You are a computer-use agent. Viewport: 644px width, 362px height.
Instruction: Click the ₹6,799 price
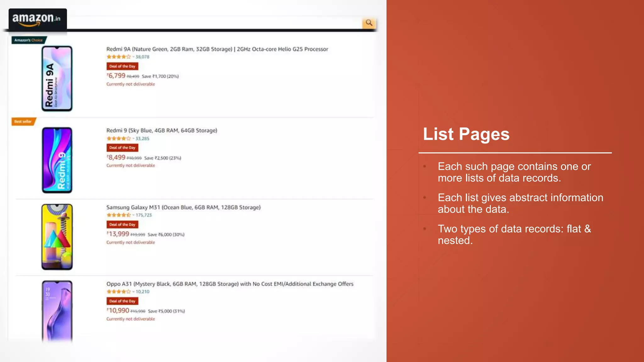click(x=116, y=76)
